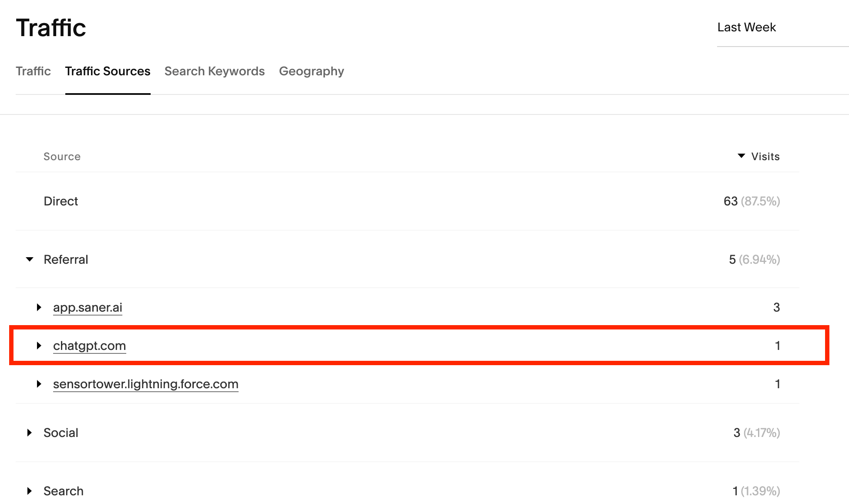The image size is (849, 504).
Task: Go to the Geography tab
Action: click(x=311, y=71)
